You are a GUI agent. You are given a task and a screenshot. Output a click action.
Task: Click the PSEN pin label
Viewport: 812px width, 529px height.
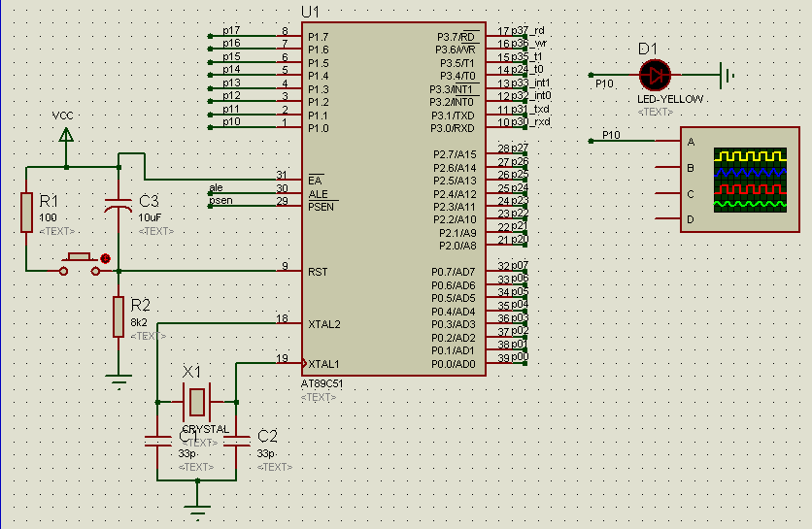321,207
